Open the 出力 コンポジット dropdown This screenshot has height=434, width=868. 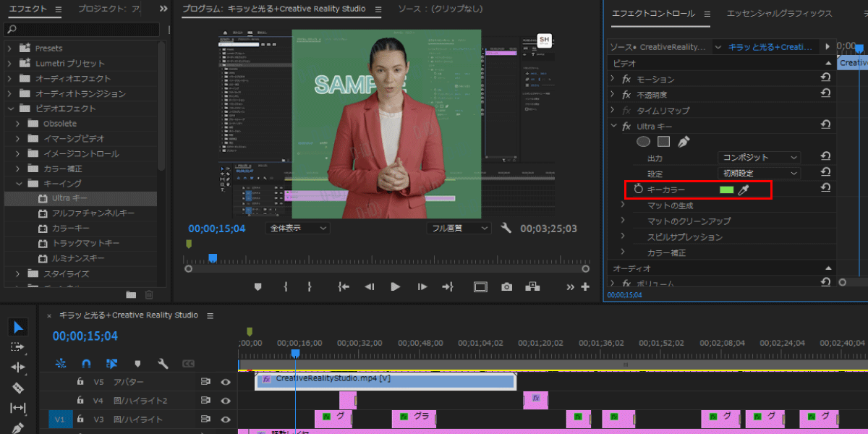point(759,158)
